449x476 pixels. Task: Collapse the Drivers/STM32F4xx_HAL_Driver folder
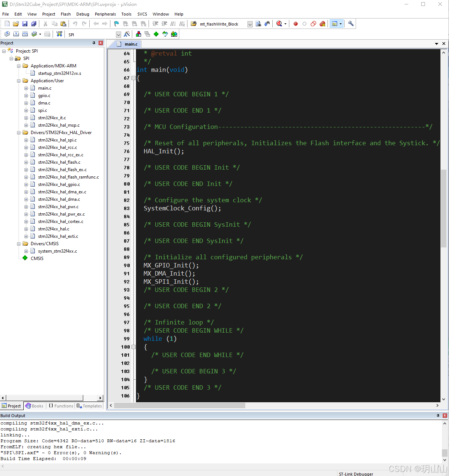click(x=19, y=133)
